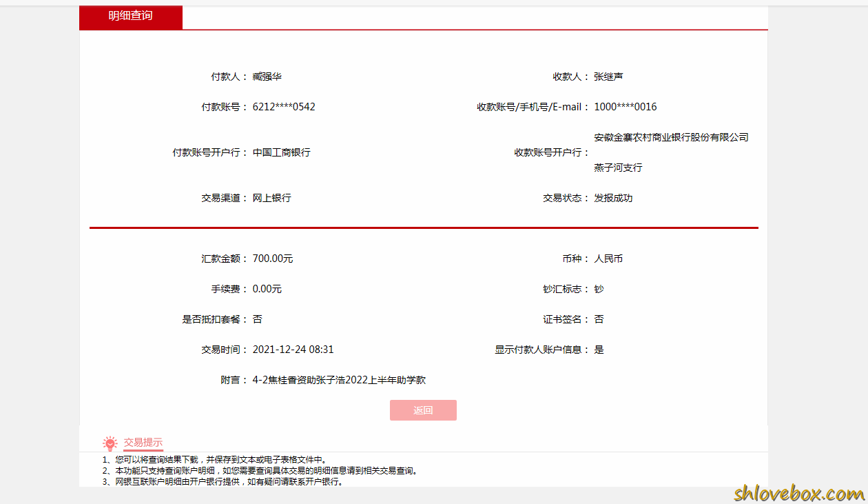The image size is (868, 504).
Task: Click the 交易时间 label
Action: point(225,350)
